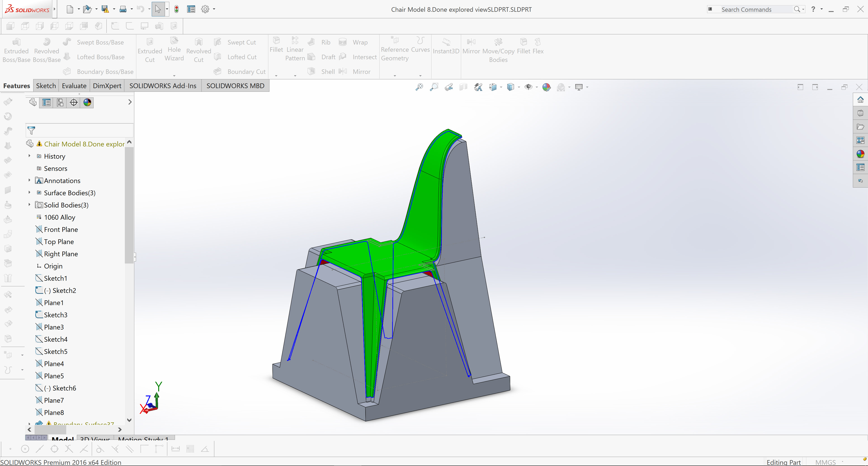Click Zoom to Fit in view toolbar

[x=419, y=87]
